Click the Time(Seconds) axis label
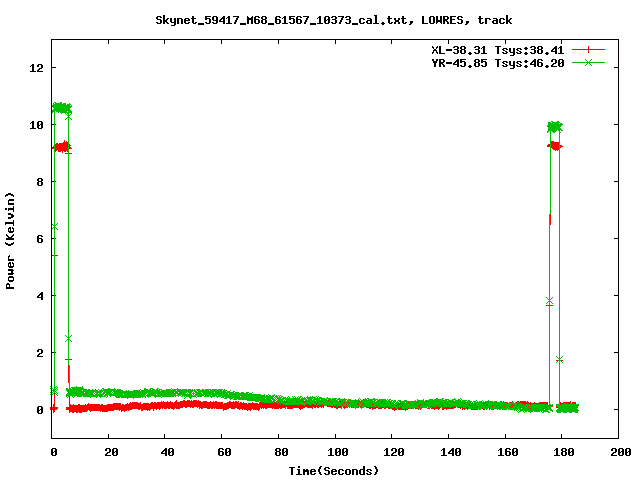The height and width of the screenshot is (480, 640). click(x=334, y=471)
